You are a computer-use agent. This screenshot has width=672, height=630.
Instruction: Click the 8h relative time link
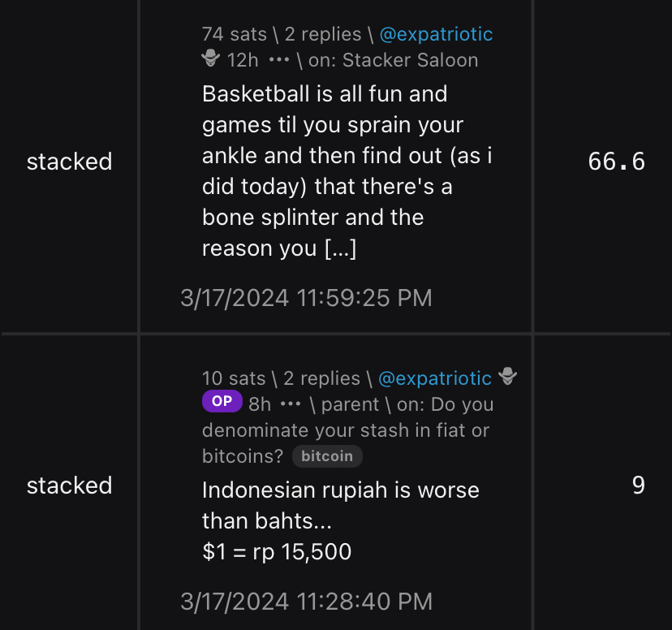click(260, 404)
